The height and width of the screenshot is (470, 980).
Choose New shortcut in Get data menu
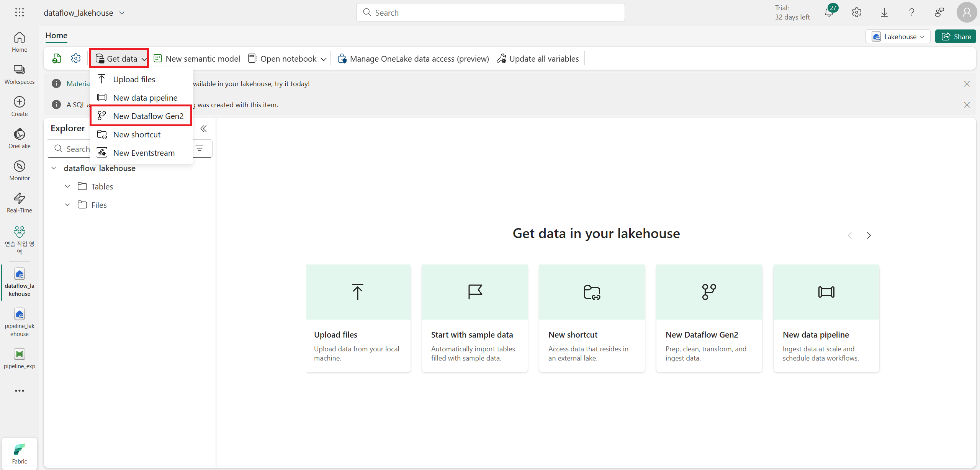tap(137, 134)
